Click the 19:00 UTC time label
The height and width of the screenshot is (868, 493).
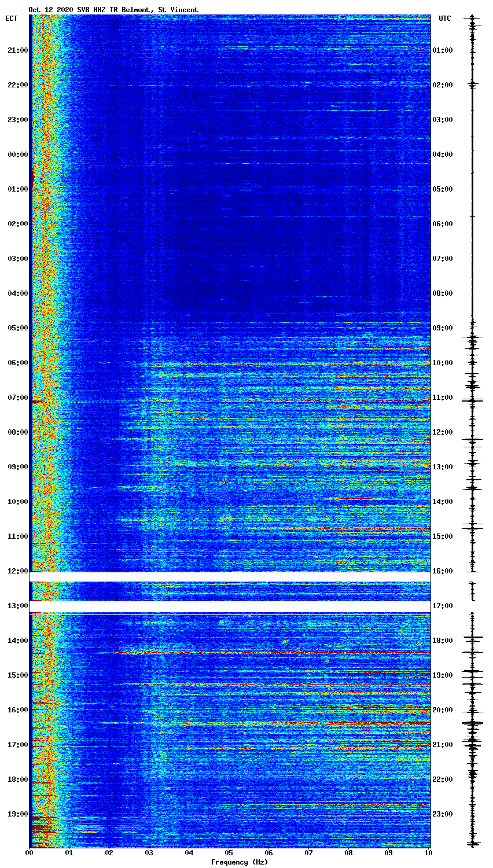click(443, 675)
